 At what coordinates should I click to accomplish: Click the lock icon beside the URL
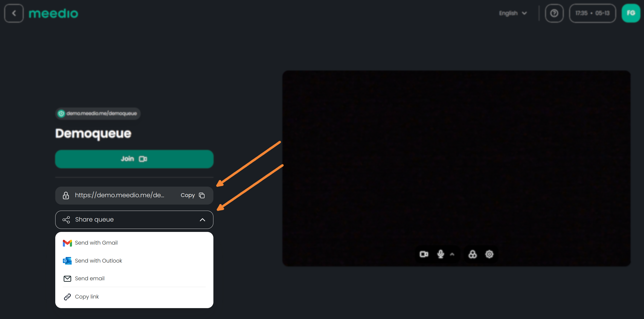click(x=66, y=195)
